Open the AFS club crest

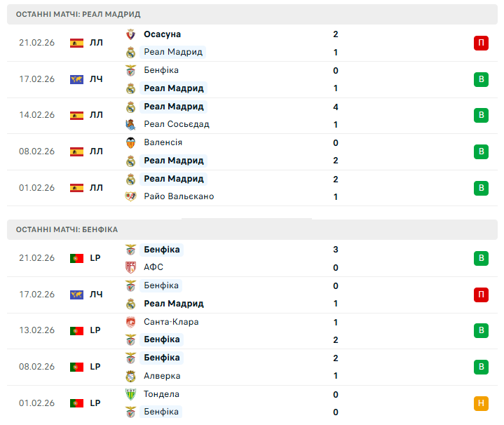click(130, 268)
